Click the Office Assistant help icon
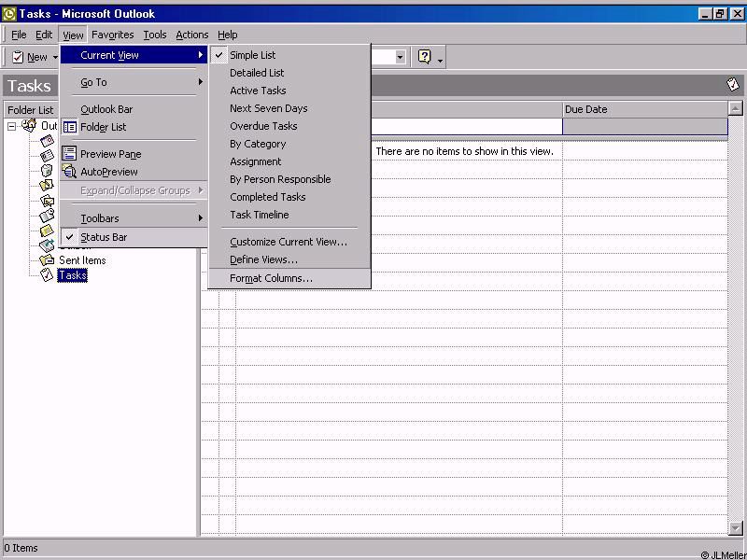Image resolution: width=747 pixels, height=560 pixels. [425, 57]
